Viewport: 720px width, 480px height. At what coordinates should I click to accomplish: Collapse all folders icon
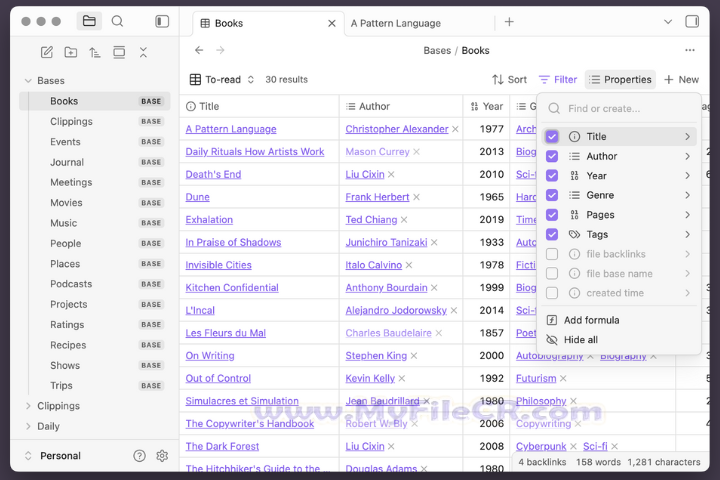tap(143, 52)
